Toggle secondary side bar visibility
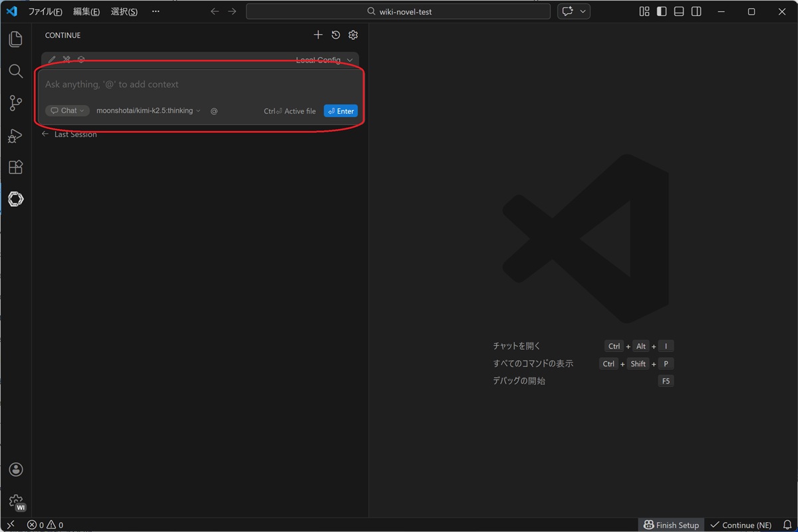Viewport: 798px width, 532px height. tap(696, 12)
